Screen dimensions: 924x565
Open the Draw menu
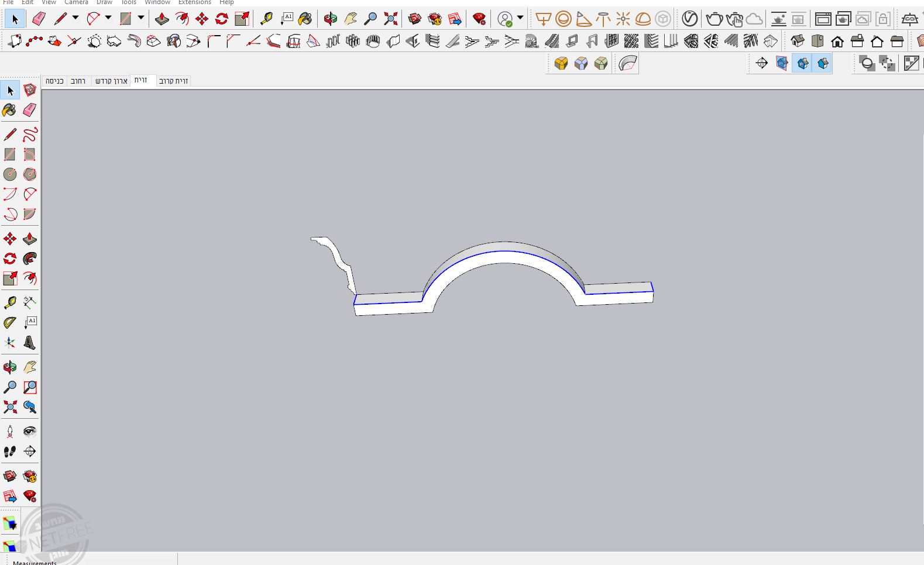tap(104, 3)
